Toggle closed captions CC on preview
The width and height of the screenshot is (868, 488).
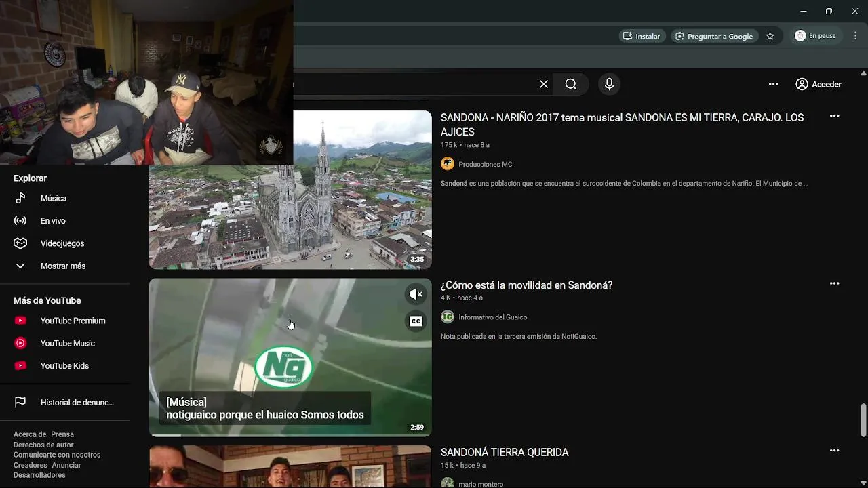(416, 321)
